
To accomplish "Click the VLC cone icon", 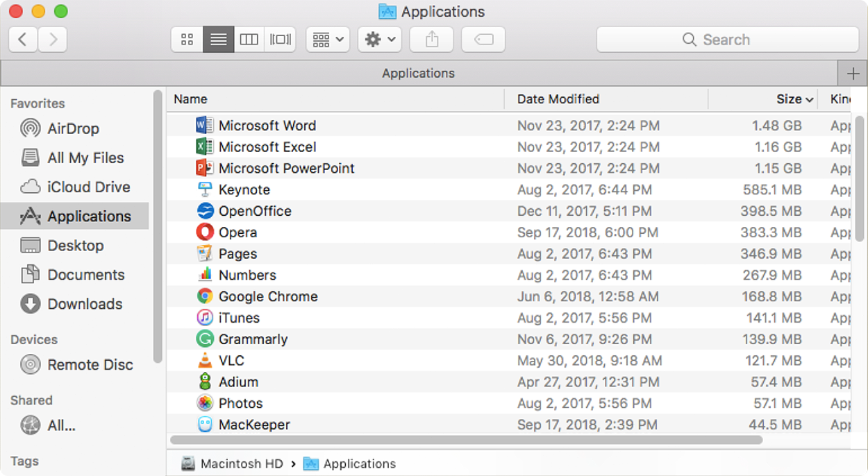I will click(x=204, y=360).
